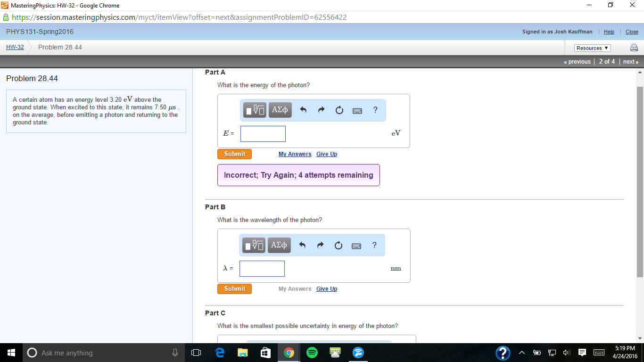Screen dimensions: 644x362
Task: Select the Greek letters ΑΣφ icon
Action: pyautogui.click(x=280, y=109)
